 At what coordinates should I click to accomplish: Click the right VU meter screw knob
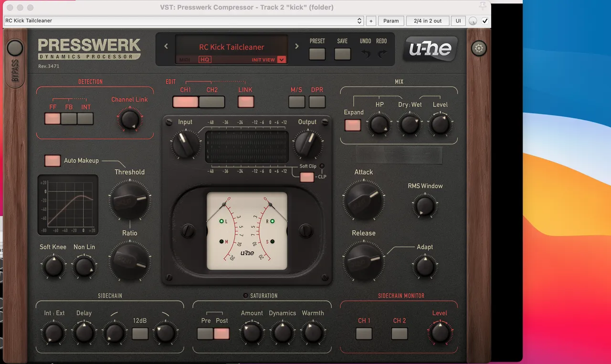[x=305, y=231]
